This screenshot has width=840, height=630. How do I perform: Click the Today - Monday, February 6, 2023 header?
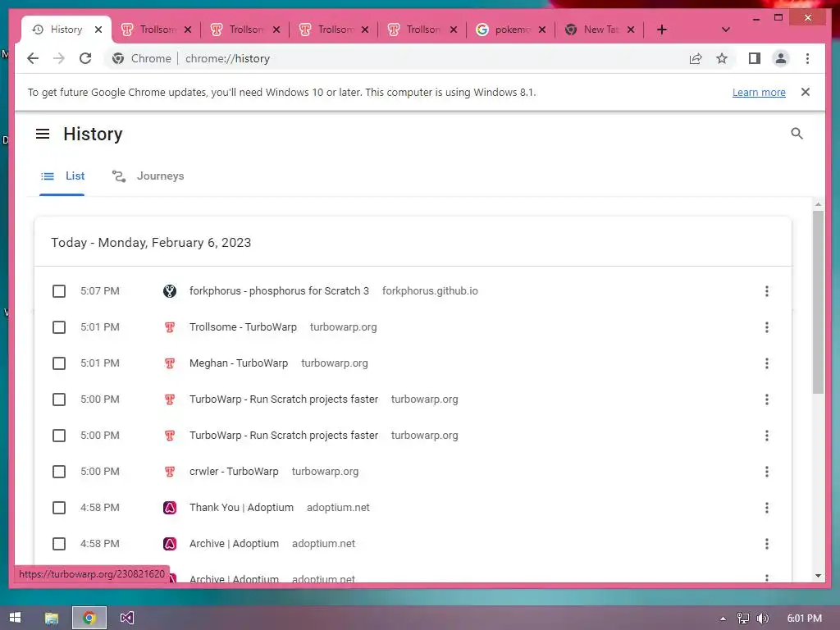(x=151, y=243)
